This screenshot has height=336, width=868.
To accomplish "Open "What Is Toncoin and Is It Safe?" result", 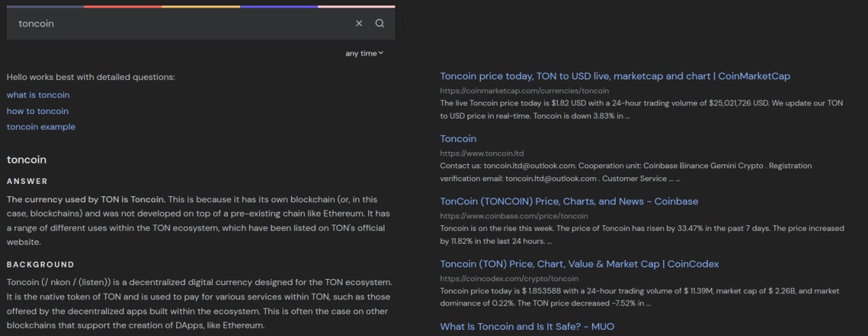I will coord(526,326).
